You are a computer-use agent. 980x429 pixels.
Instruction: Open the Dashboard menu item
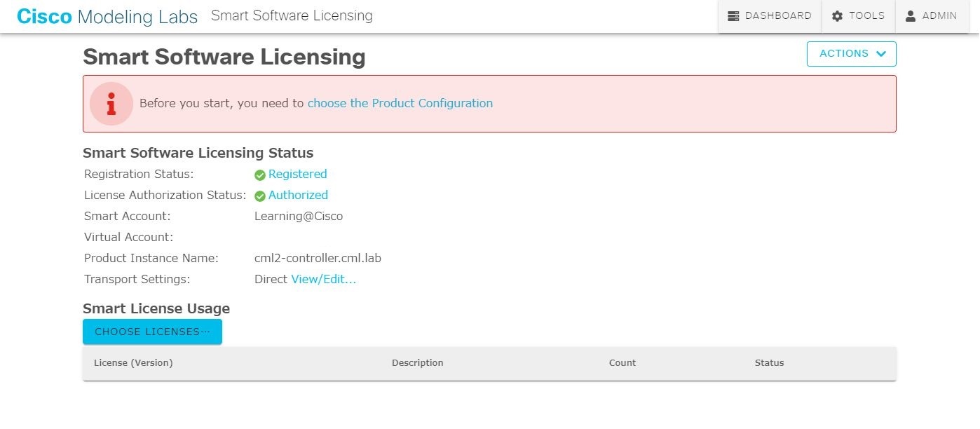770,16
